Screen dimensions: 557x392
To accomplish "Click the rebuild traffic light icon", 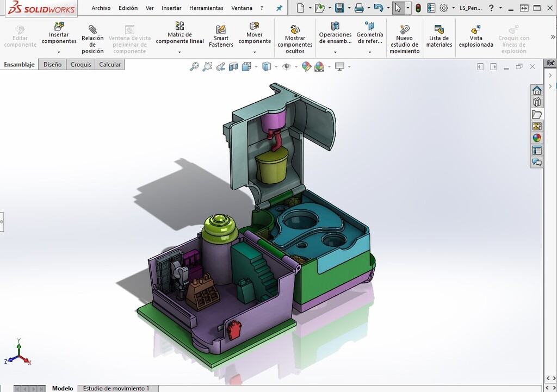I will 418,8.
